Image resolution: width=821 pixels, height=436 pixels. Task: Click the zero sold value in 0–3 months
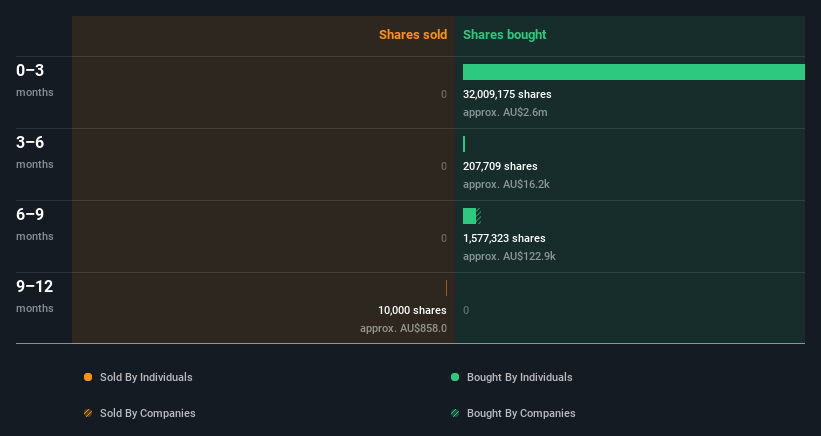tap(444, 95)
